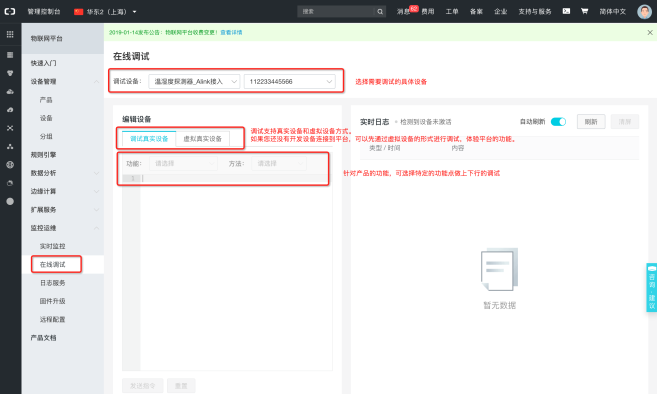
Task: Open the region selector 华东2 (上海)
Action: [105, 12]
